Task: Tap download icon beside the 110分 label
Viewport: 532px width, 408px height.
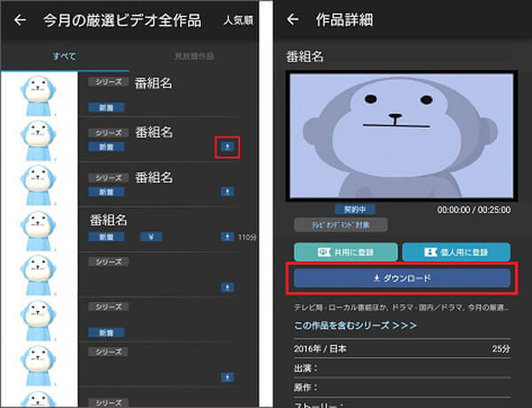Action: point(229,238)
